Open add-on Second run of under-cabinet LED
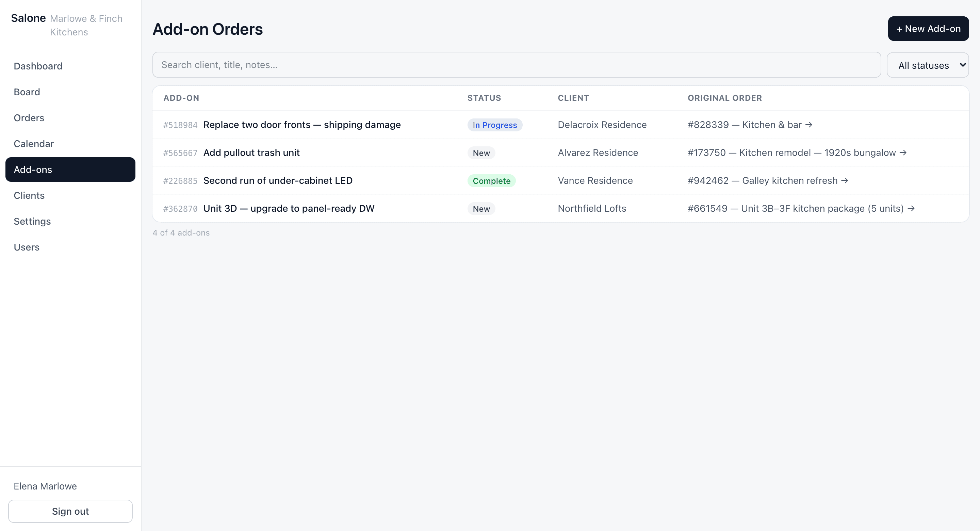The height and width of the screenshot is (531, 980). point(278,180)
